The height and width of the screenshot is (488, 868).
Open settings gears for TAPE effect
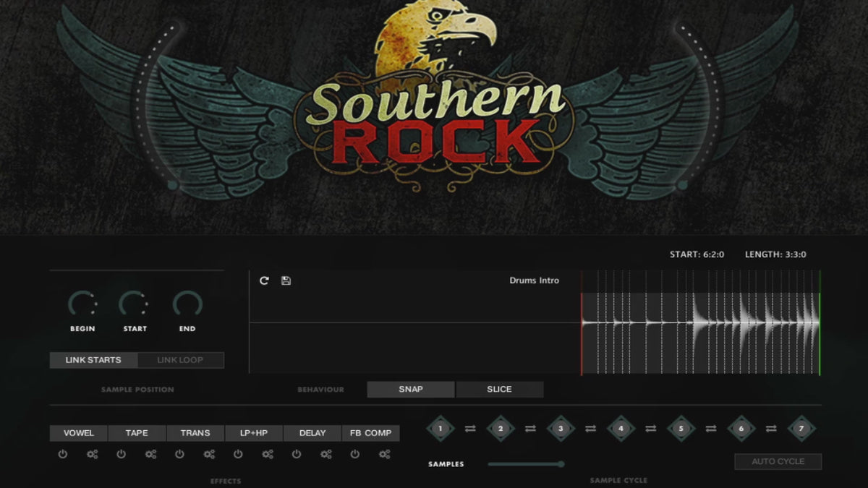150,455
